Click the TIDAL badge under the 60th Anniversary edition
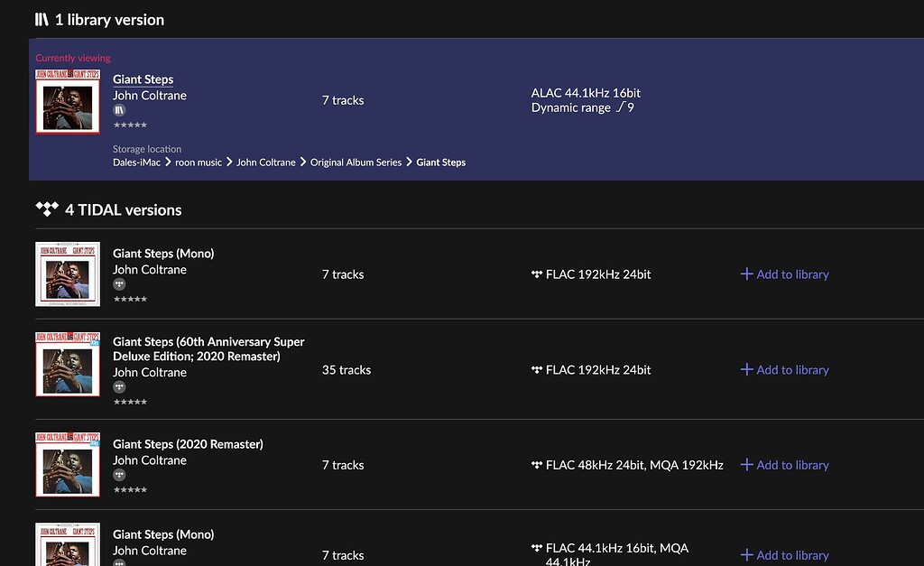 point(118,386)
